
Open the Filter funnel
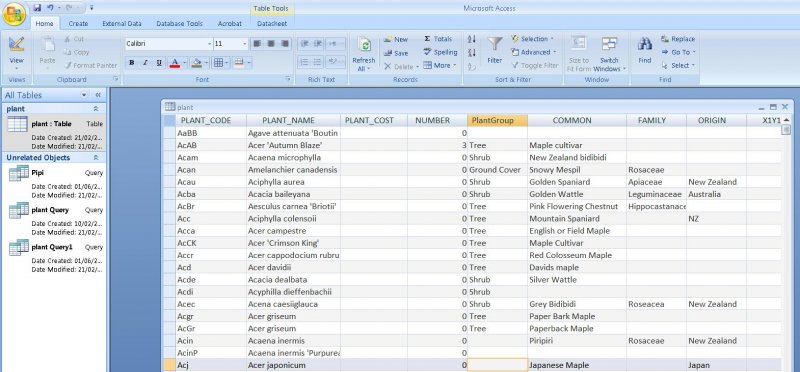[494, 45]
